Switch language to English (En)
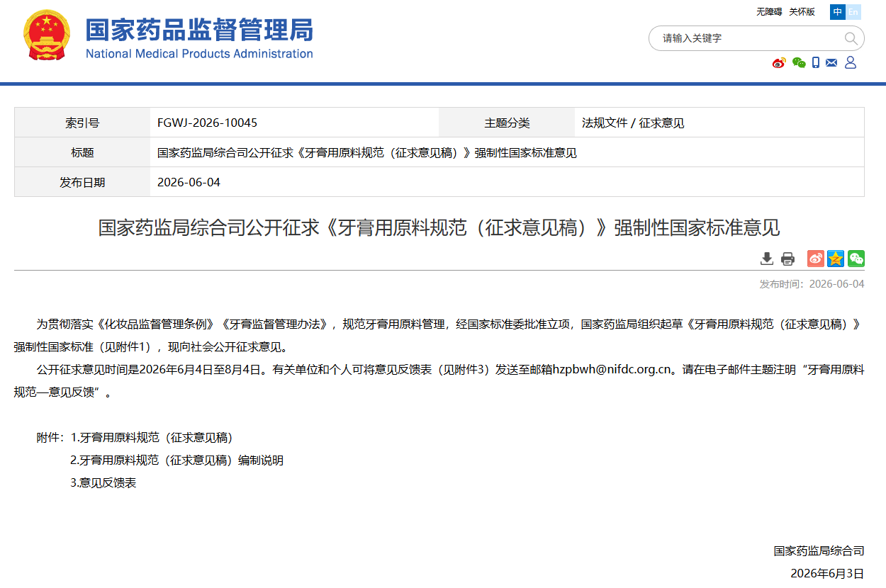The image size is (886, 588). pyautogui.click(x=853, y=12)
